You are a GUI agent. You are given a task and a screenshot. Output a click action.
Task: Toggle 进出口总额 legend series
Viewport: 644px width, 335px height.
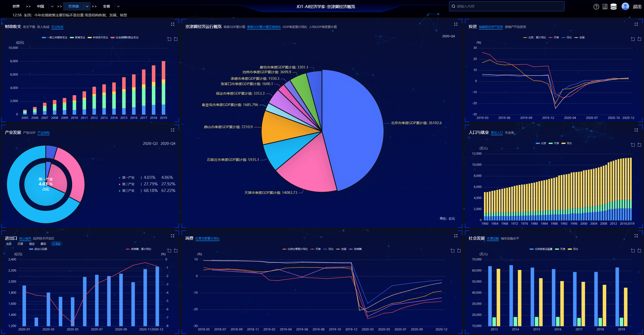[x=38, y=249]
